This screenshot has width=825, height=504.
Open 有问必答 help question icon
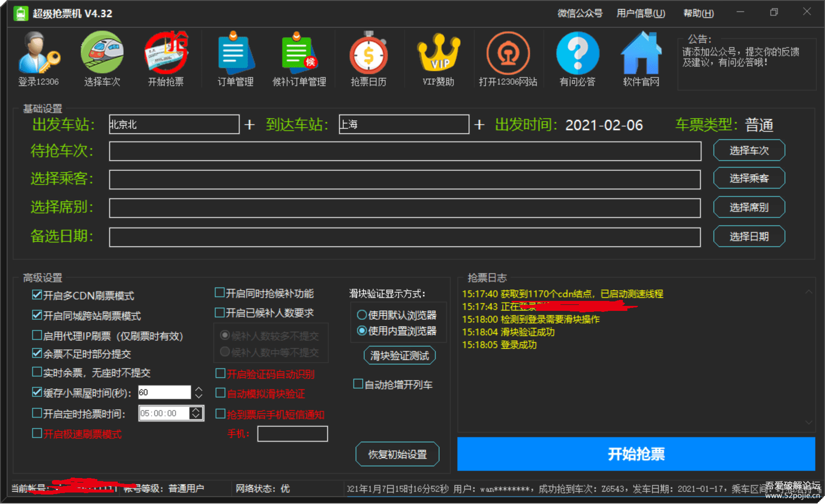pyautogui.click(x=577, y=53)
